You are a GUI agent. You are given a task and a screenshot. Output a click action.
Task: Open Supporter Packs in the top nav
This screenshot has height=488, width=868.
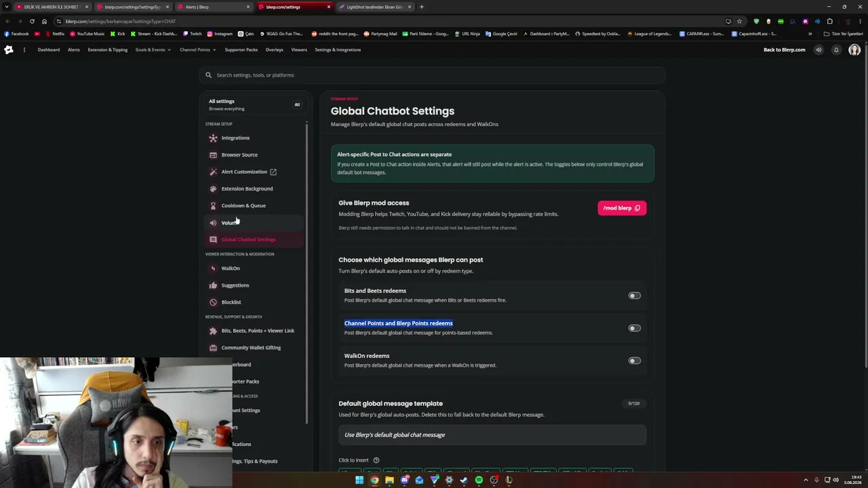click(241, 49)
